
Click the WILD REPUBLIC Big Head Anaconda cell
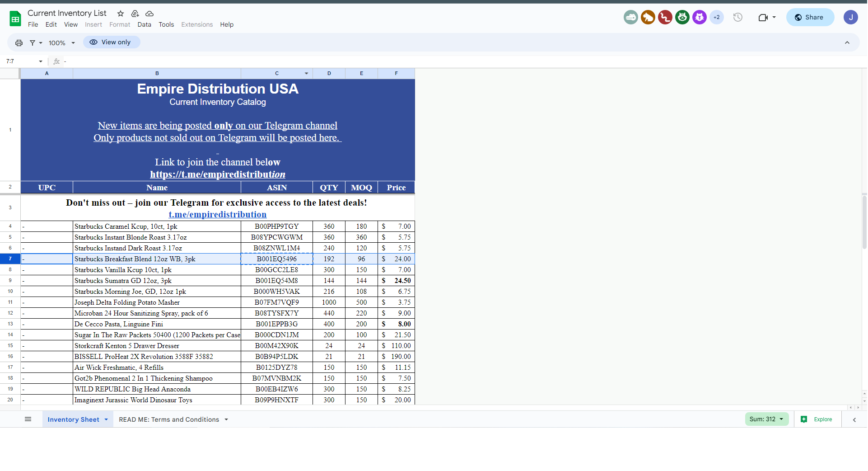[x=157, y=389]
